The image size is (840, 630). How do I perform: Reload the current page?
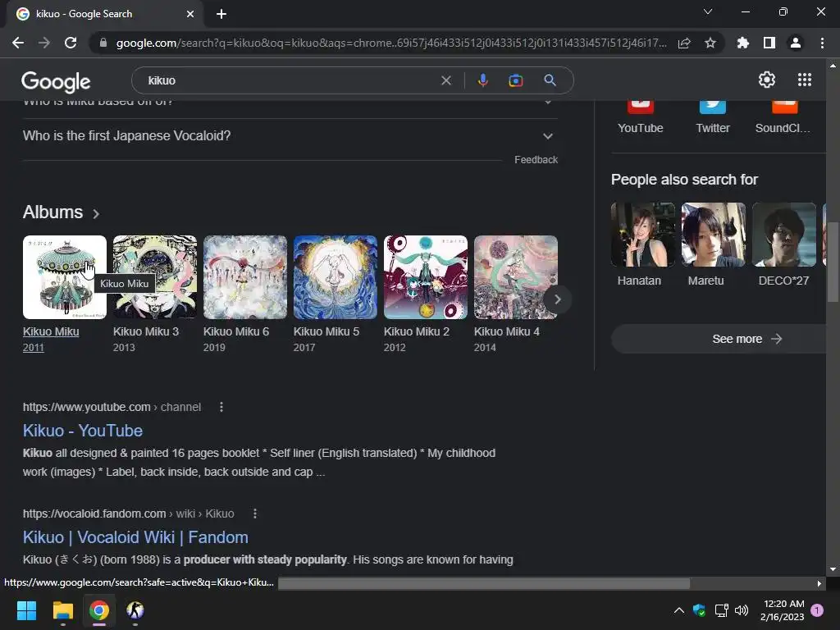(x=71, y=43)
